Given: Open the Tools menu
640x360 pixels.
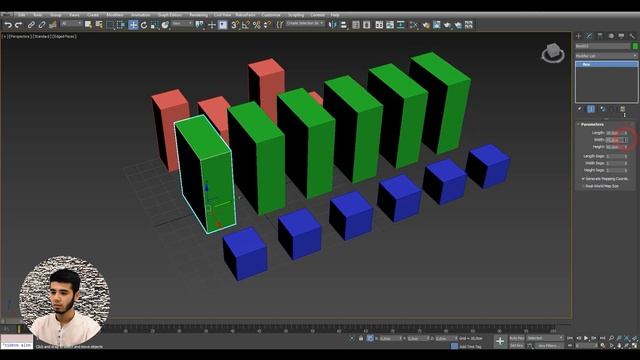Looking at the screenshot, I should pyautogui.click(x=38, y=15).
